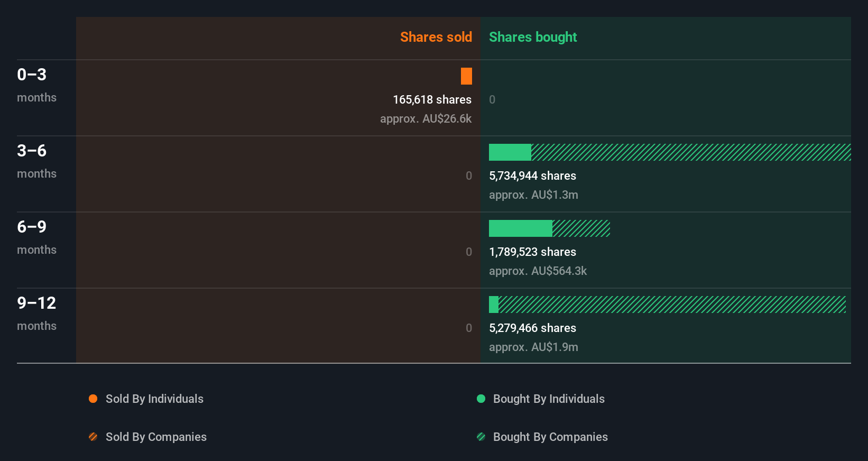The height and width of the screenshot is (461, 868).
Task: Click the solid green bar in 9–12 months
Action: point(494,305)
